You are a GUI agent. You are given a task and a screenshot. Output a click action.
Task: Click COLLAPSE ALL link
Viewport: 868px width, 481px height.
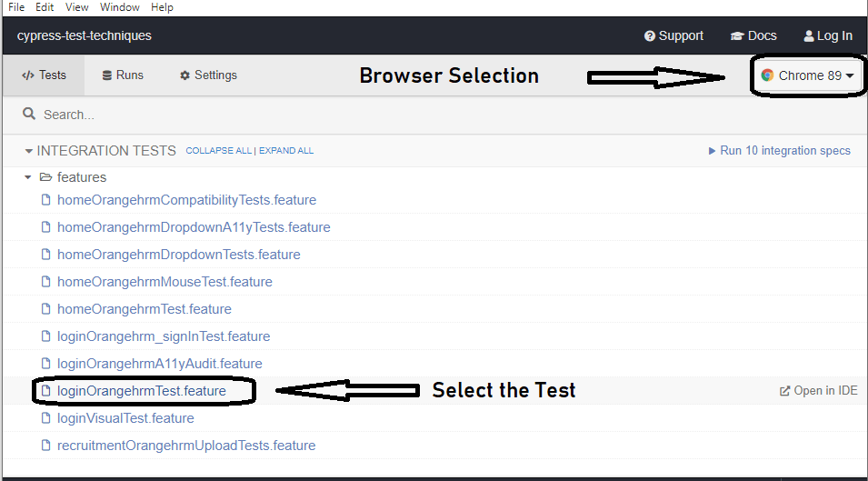coord(219,151)
